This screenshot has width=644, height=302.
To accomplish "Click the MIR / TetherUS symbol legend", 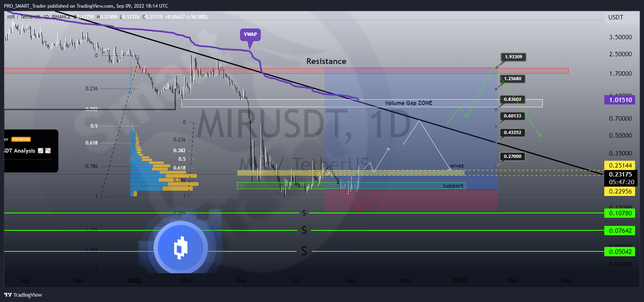I will tap(38, 17).
